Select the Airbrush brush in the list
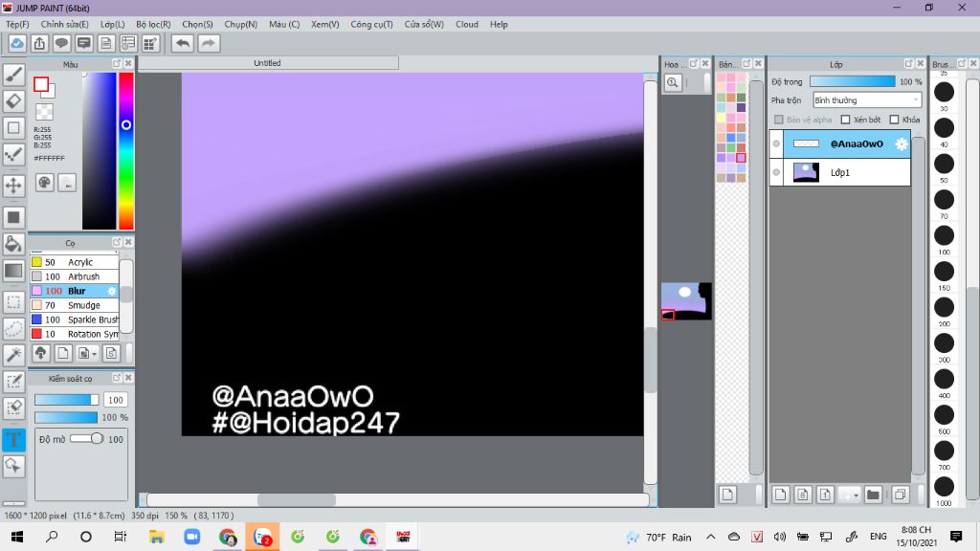The height and width of the screenshot is (551, 980). pyautogui.click(x=75, y=276)
